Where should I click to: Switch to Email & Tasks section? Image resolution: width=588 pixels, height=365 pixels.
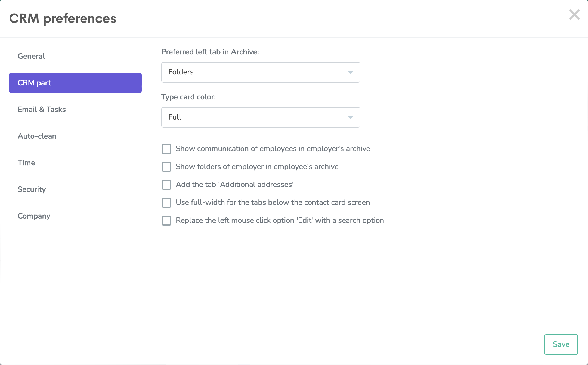[42, 110]
